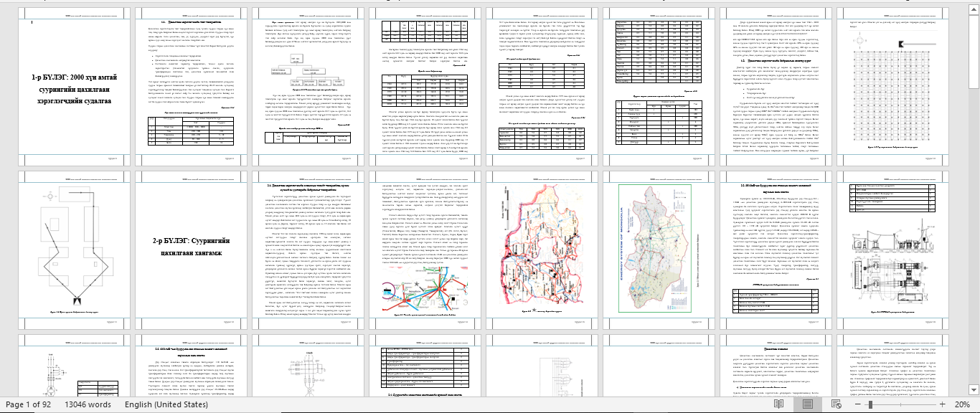The image size is (980, 413).
Task: Open word count via 13046 words
Action: tap(88, 404)
